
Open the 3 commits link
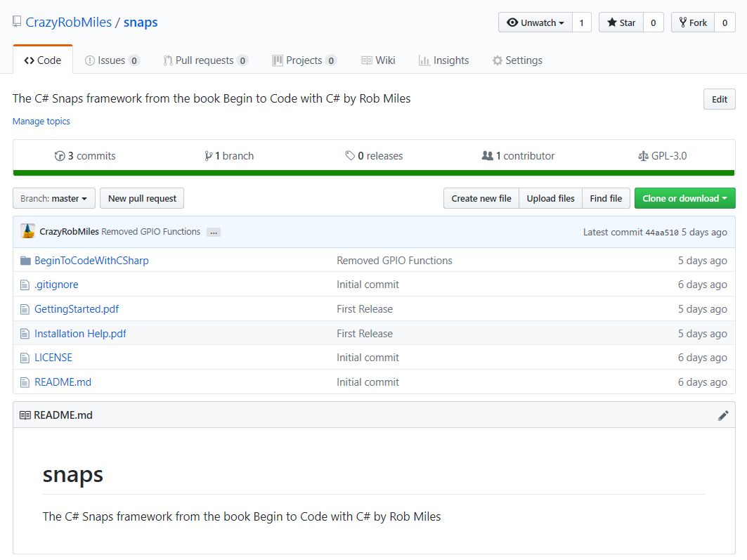(85, 156)
